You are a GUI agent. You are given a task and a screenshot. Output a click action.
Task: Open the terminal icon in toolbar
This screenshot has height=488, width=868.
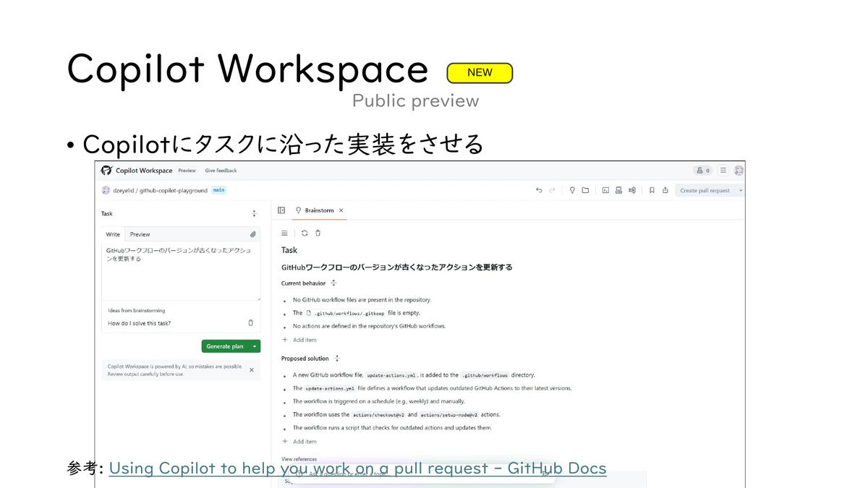click(x=605, y=190)
